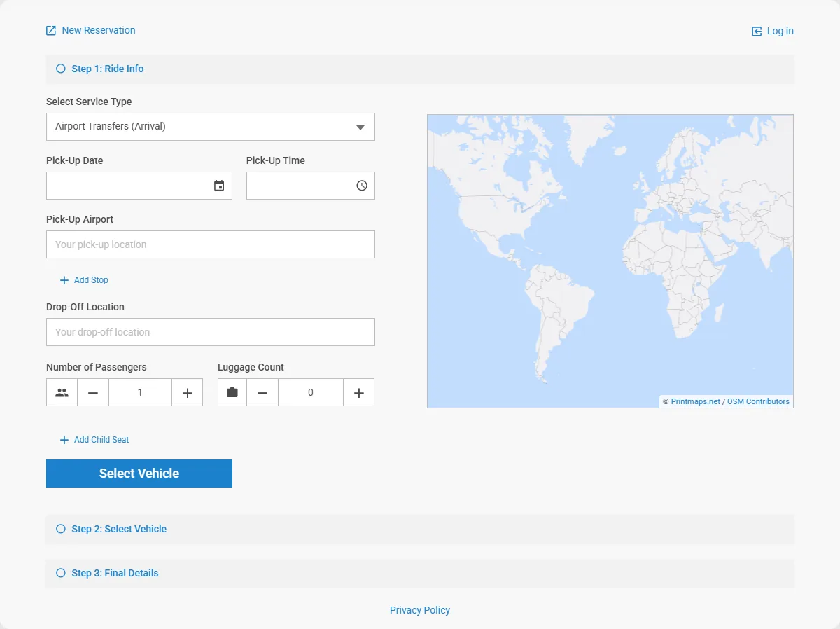Open the Printmaps.net attribution link
The image size is (840, 629).
coord(696,402)
